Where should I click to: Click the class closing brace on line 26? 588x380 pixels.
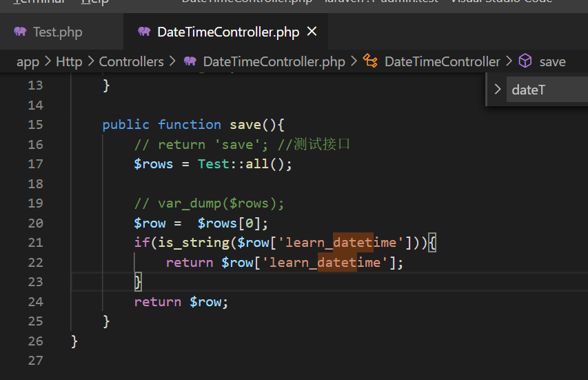(x=74, y=341)
